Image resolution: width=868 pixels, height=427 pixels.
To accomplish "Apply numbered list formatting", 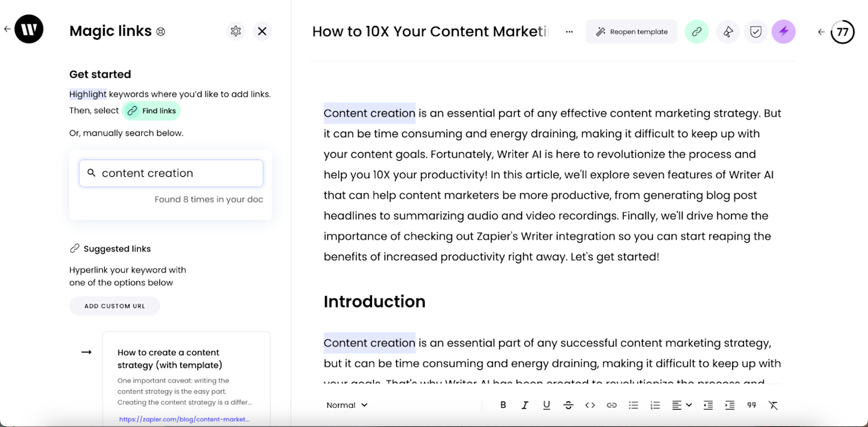I will pyautogui.click(x=655, y=405).
